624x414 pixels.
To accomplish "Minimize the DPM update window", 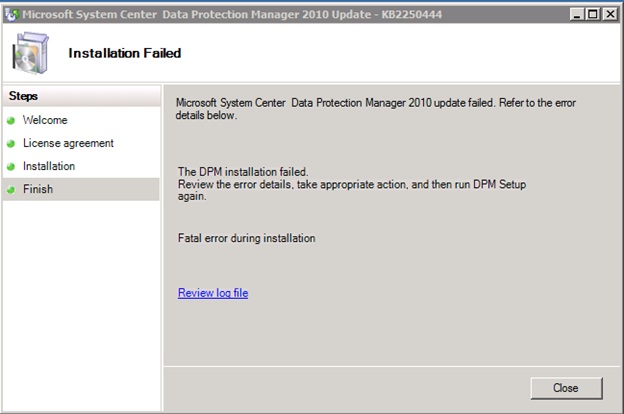I will coord(577,15).
